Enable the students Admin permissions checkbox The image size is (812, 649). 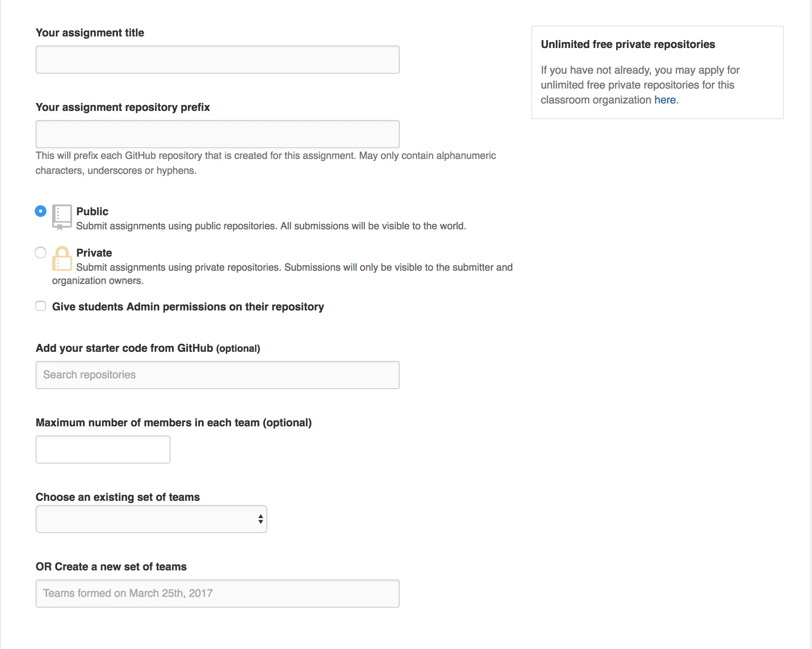41,306
